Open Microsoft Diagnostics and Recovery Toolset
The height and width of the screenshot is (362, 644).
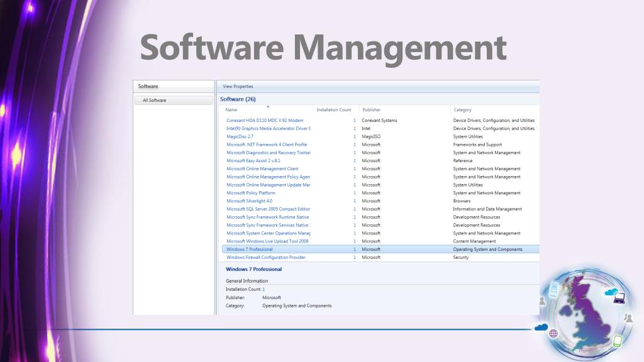coord(268,153)
